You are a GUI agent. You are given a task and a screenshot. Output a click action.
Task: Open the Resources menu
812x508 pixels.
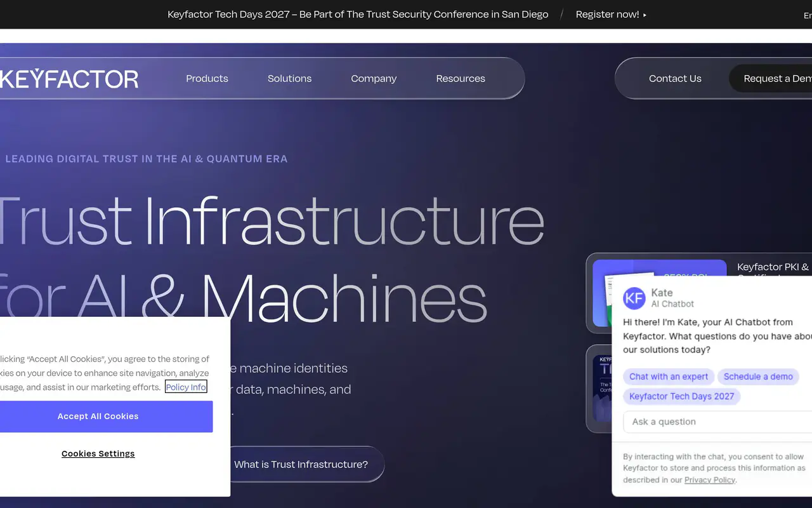coord(461,79)
